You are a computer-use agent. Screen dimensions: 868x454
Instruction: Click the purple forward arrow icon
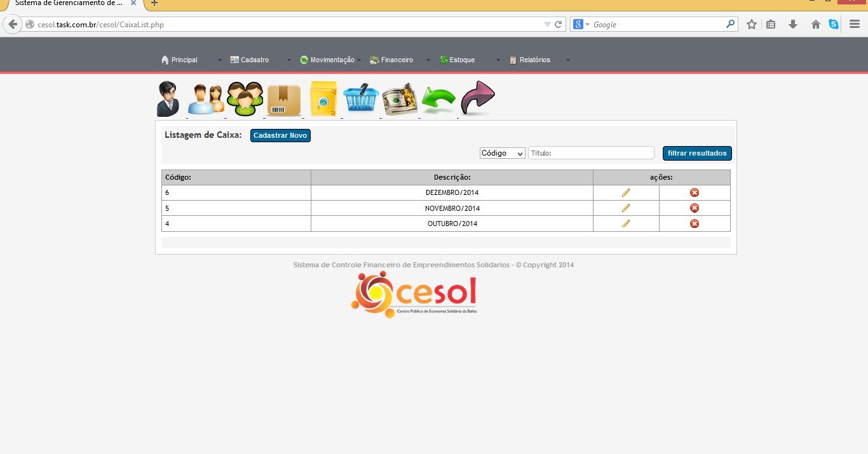(477, 98)
